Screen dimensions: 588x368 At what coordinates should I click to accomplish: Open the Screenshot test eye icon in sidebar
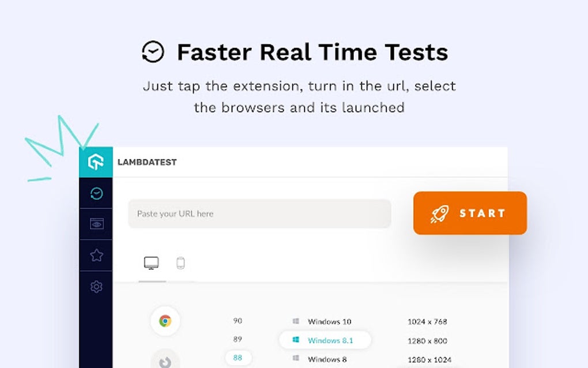pos(97,223)
